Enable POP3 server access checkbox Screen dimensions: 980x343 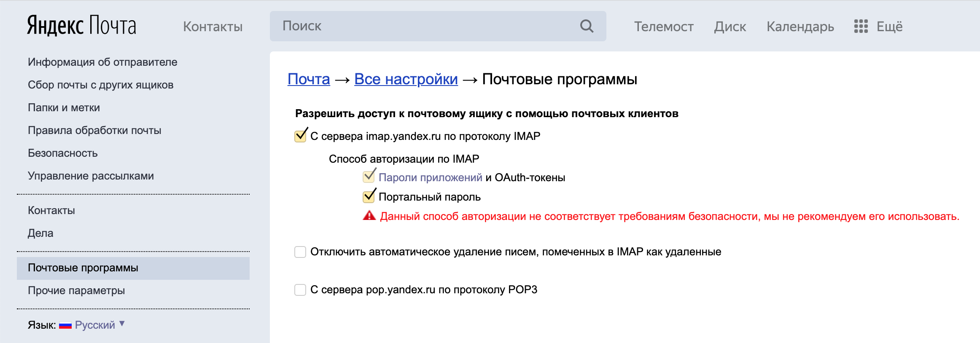click(300, 290)
